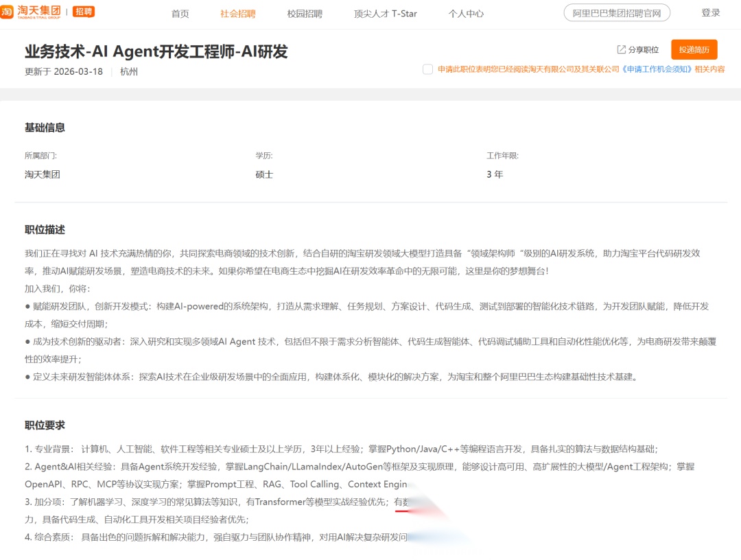Click the 职位描述 heading
Image resolution: width=741 pixels, height=560 pixels.
coord(45,230)
